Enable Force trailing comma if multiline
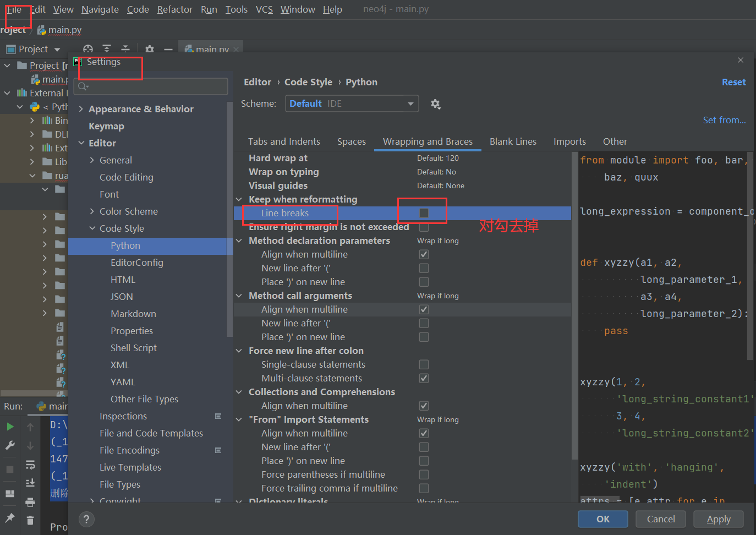The width and height of the screenshot is (756, 535). 424,488
